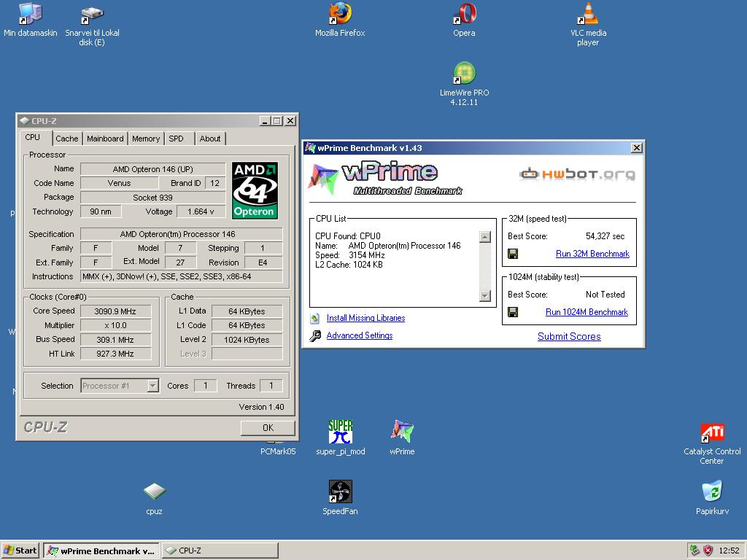Click Core Speed value 3090.9 MHz

click(x=115, y=311)
